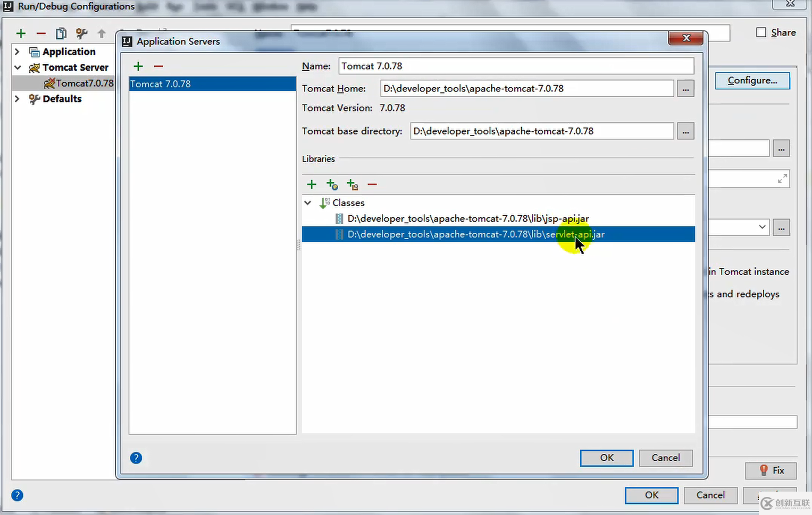
Task: Select Tomcat 7.0.78 in server list
Action: tap(213, 84)
